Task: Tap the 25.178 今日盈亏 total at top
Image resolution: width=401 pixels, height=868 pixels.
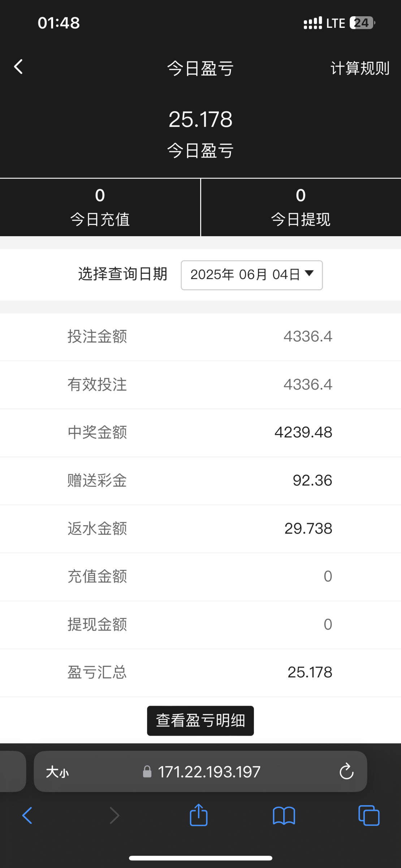Action: tap(200, 119)
